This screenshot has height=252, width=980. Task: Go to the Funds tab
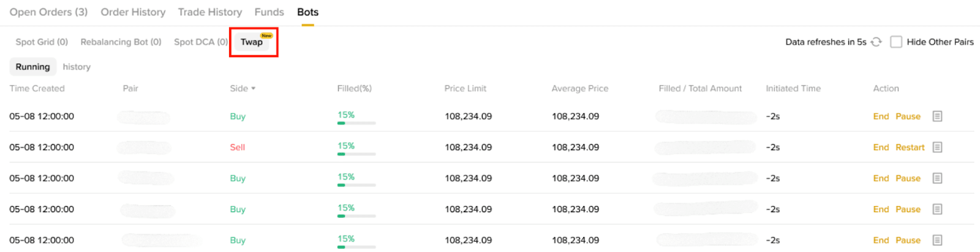269,12
